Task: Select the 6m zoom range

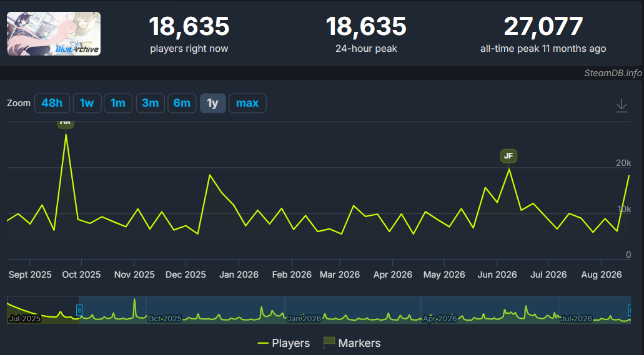Action: (x=182, y=103)
